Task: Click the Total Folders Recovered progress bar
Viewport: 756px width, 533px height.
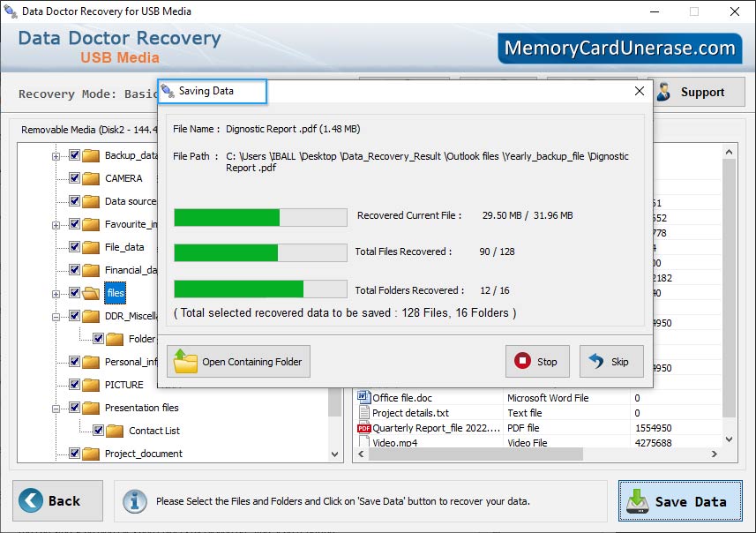Action: pos(260,289)
